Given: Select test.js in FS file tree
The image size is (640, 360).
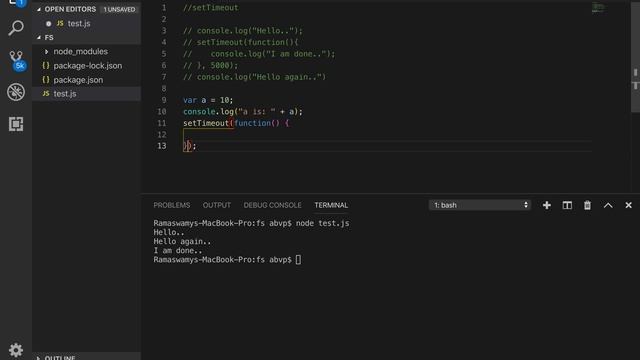Looking at the screenshot, I should (87, 93).
